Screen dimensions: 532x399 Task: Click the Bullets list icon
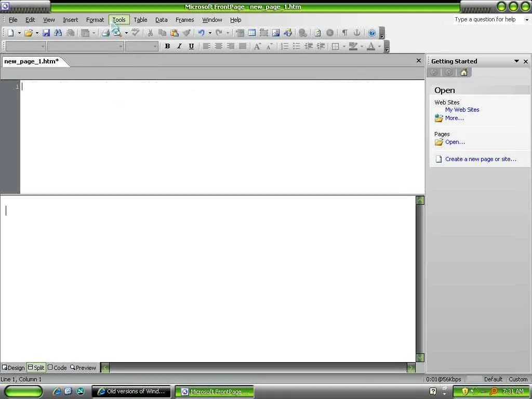pyautogui.click(x=297, y=46)
